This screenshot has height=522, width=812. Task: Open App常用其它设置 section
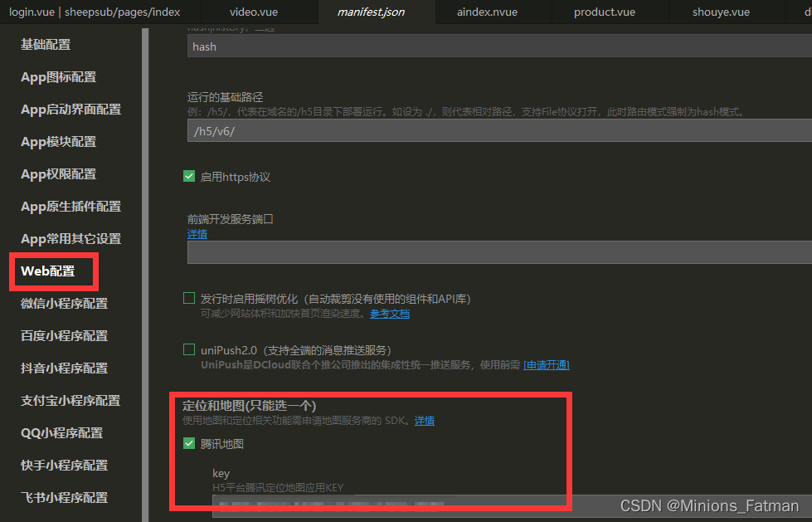[71, 239]
